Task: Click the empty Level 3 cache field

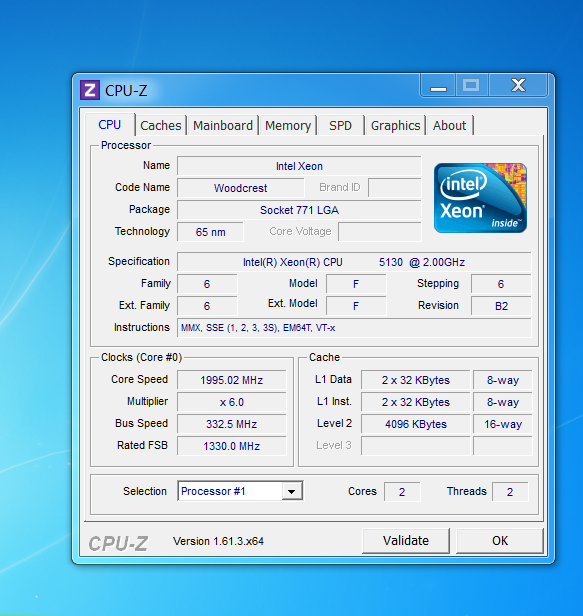Action: coord(416,446)
